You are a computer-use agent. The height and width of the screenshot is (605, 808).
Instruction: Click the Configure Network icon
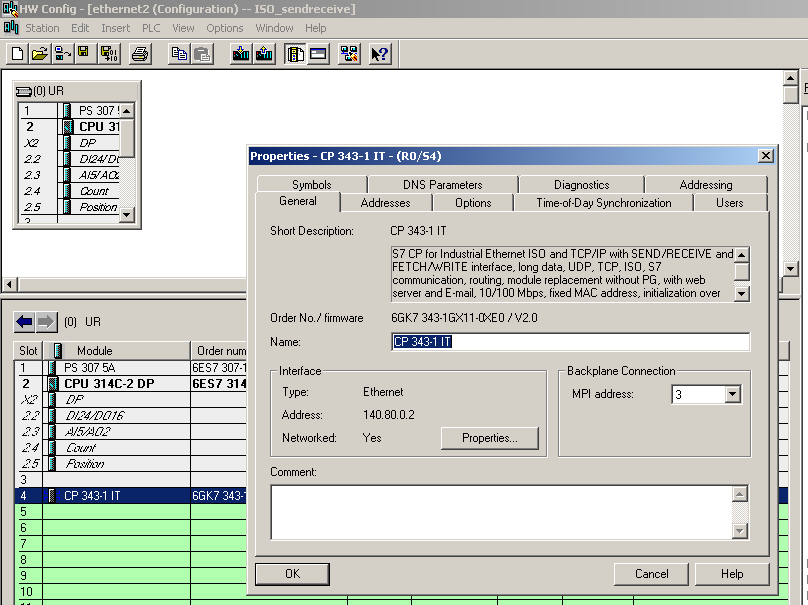point(349,54)
